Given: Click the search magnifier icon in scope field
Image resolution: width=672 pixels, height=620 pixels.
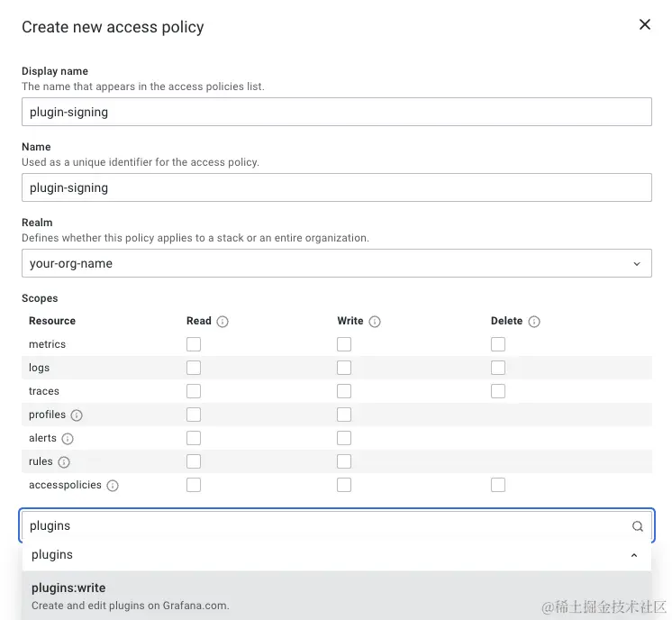Looking at the screenshot, I should (637, 526).
